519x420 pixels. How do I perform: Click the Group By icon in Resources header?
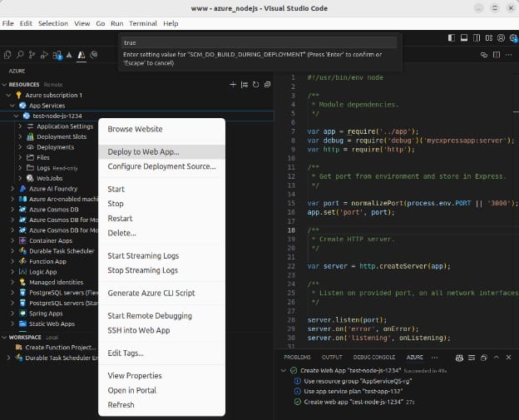tap(245, 85)
